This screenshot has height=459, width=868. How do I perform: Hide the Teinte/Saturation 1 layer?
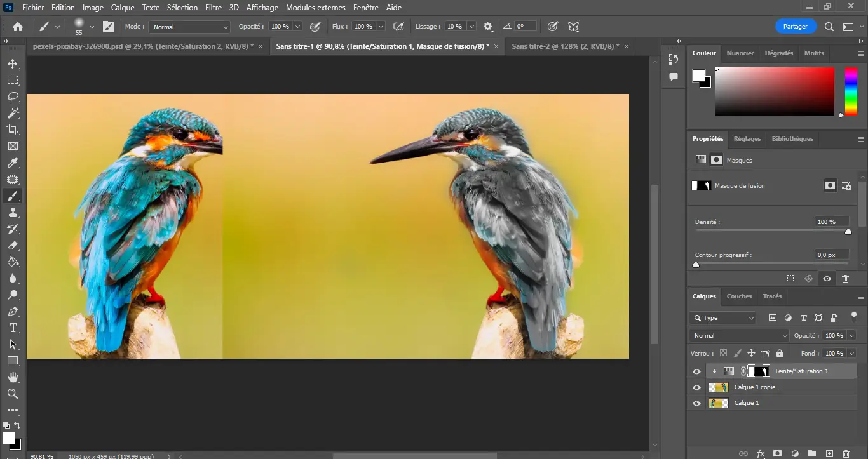[x=696, y=371]
